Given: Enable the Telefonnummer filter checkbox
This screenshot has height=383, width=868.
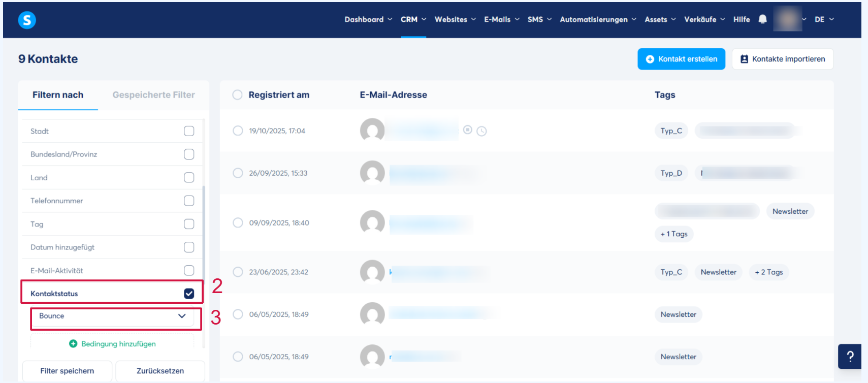Looking at the screenshot, I should [x=189, y=201].
